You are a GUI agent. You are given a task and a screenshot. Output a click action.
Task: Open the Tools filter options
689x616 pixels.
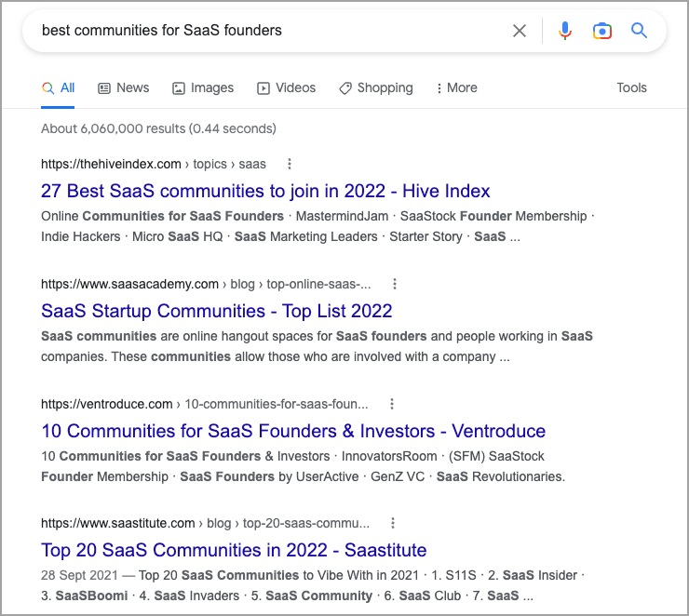[x=631, y=87]
